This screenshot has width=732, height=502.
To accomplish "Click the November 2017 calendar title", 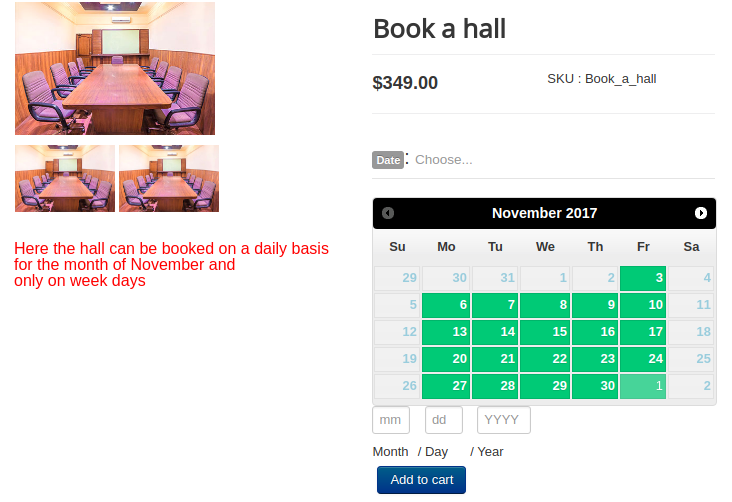I will click(x=544, y=213).
